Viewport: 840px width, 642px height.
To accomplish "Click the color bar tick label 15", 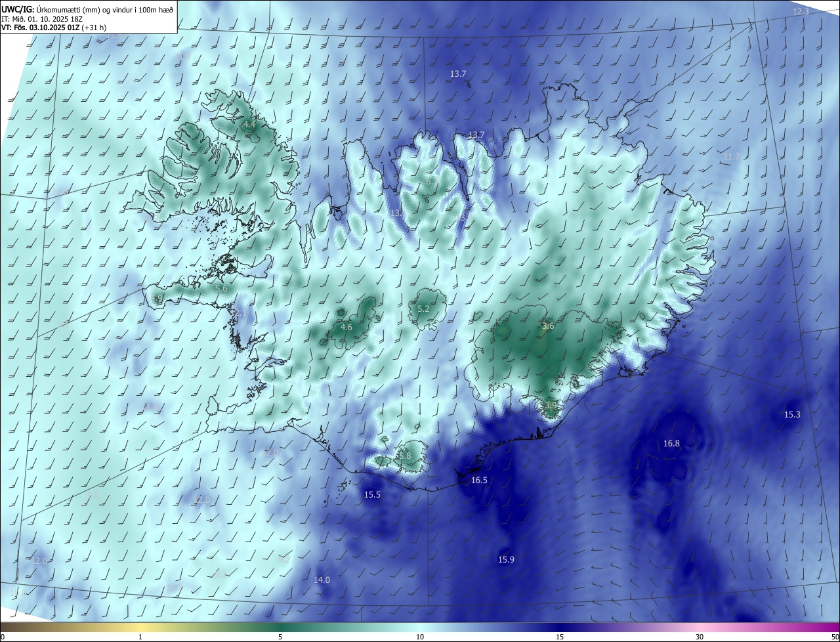I will [560, 637].
